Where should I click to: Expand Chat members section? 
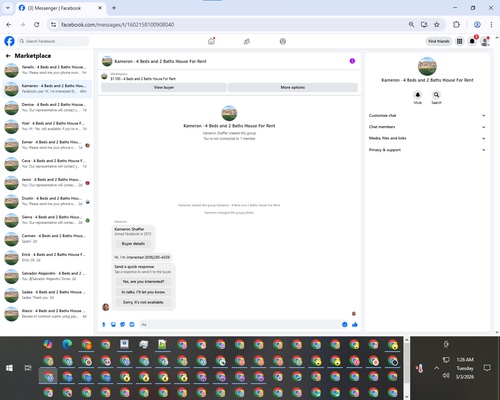(x=427, y=127)
